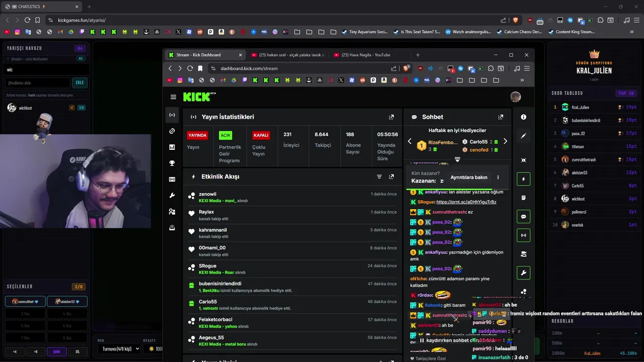
Task: Open the Turnuva mode dropdown
Action: [x=121, y=348]
